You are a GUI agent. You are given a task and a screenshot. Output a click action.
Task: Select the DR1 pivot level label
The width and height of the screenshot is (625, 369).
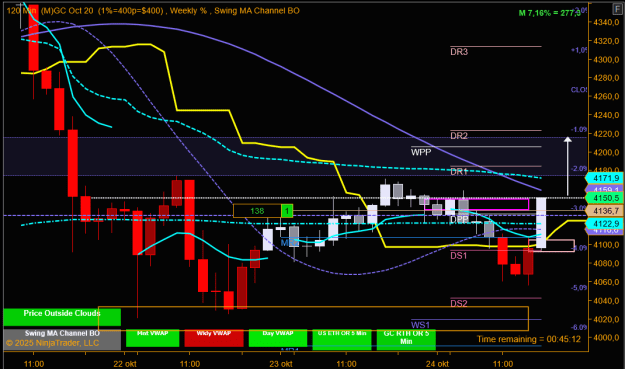(459, 172)
